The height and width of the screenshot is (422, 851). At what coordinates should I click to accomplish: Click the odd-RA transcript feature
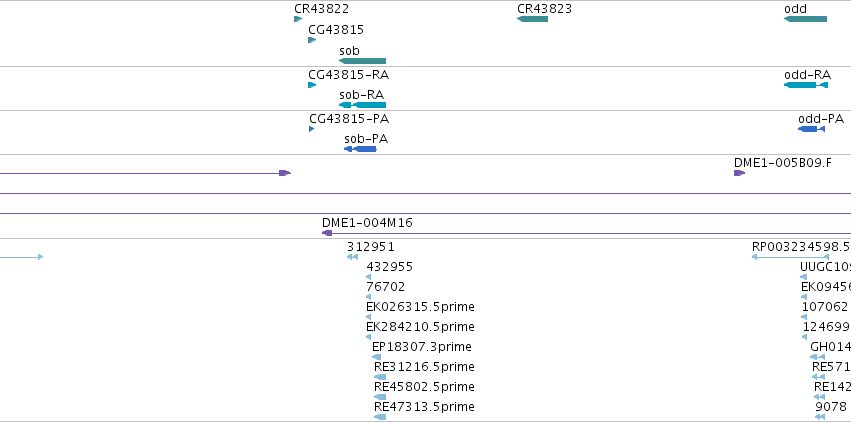(806, 85)
